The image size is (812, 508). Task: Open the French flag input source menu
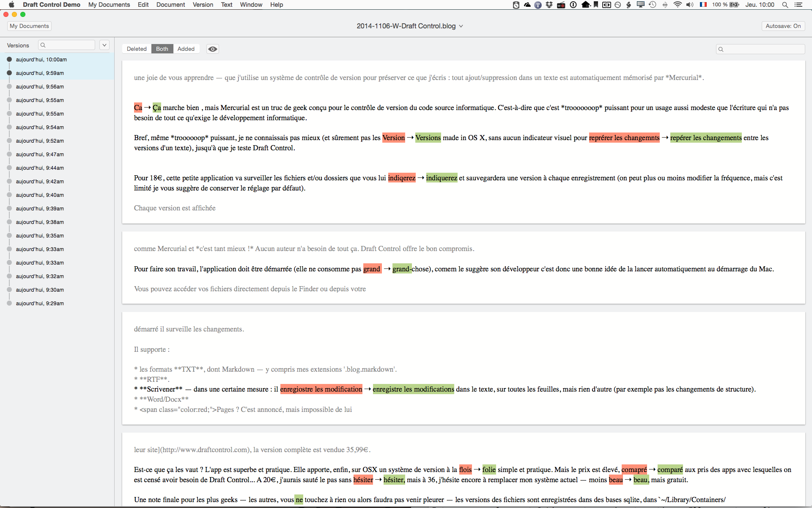point(704,5)
